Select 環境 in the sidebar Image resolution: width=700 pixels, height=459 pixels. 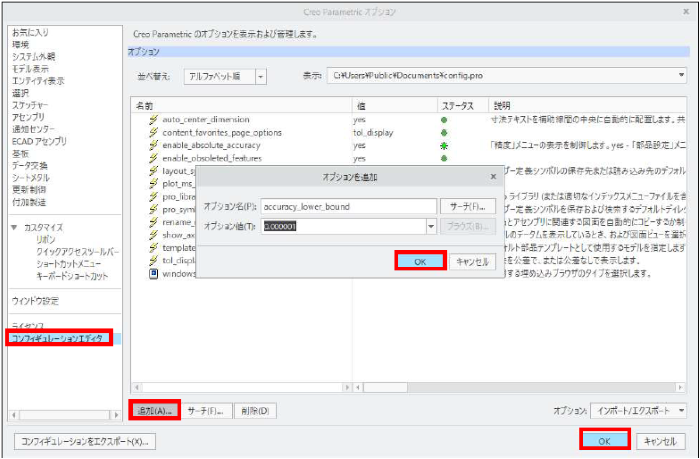[21, 45]
